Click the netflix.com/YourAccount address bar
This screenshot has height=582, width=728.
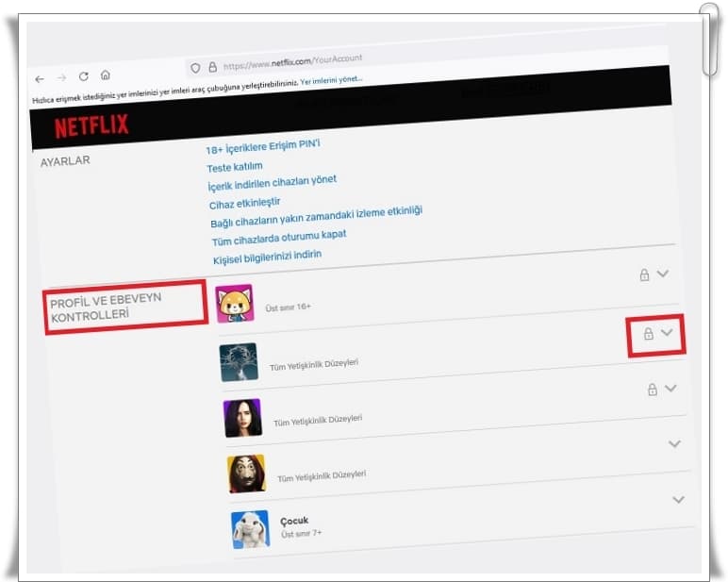pyautogui.click(x=292, y=61)
